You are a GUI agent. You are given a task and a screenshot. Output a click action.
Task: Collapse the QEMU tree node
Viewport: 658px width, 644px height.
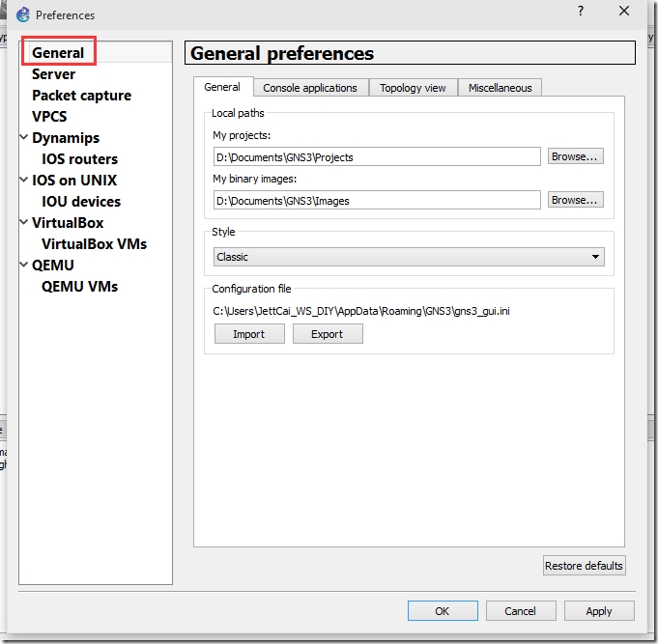tap(24, 265)
